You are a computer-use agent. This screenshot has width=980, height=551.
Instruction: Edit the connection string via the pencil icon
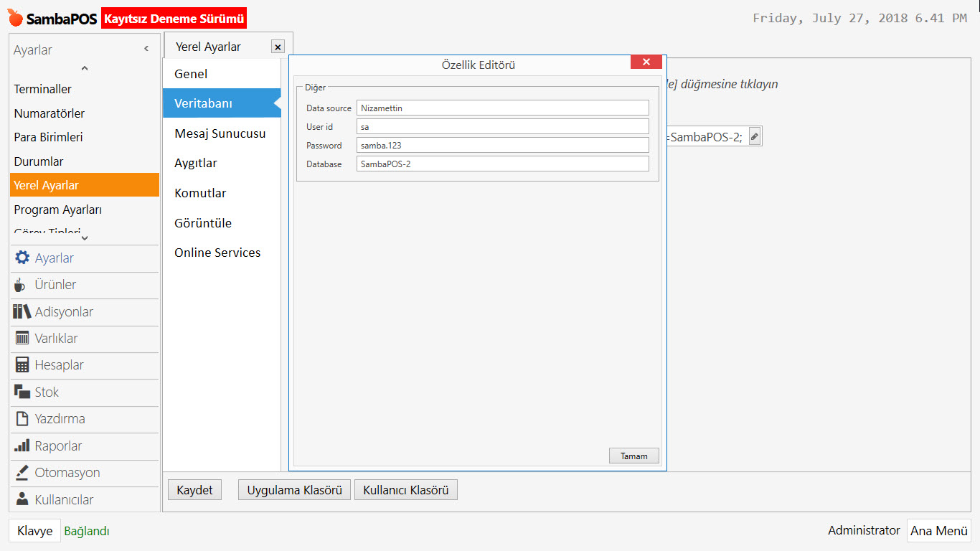pyautogui.click(x=753, y=136)
